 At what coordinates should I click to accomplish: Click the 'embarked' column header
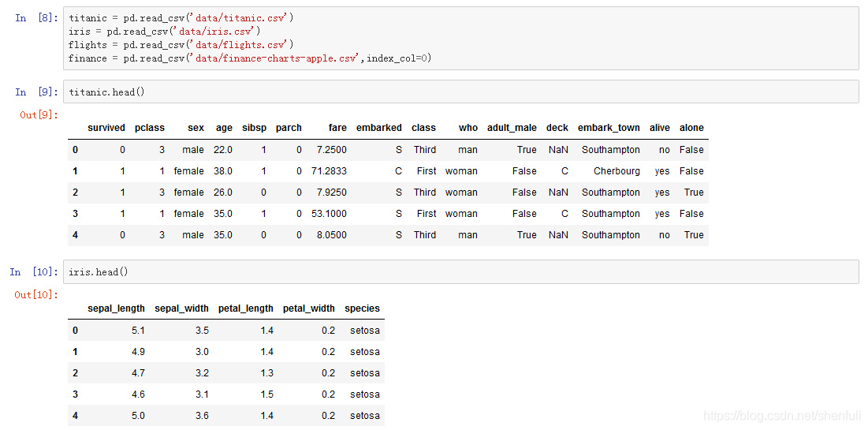coord(379,128)
